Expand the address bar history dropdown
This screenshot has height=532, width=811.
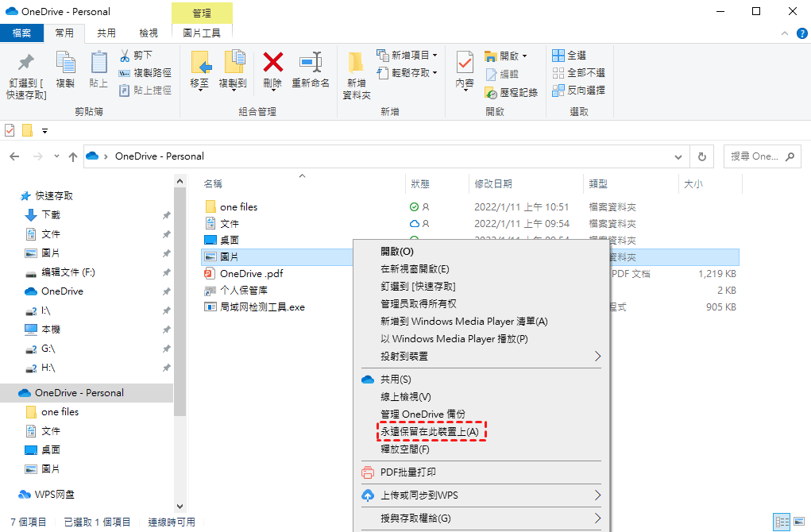[x=678, y=156]
